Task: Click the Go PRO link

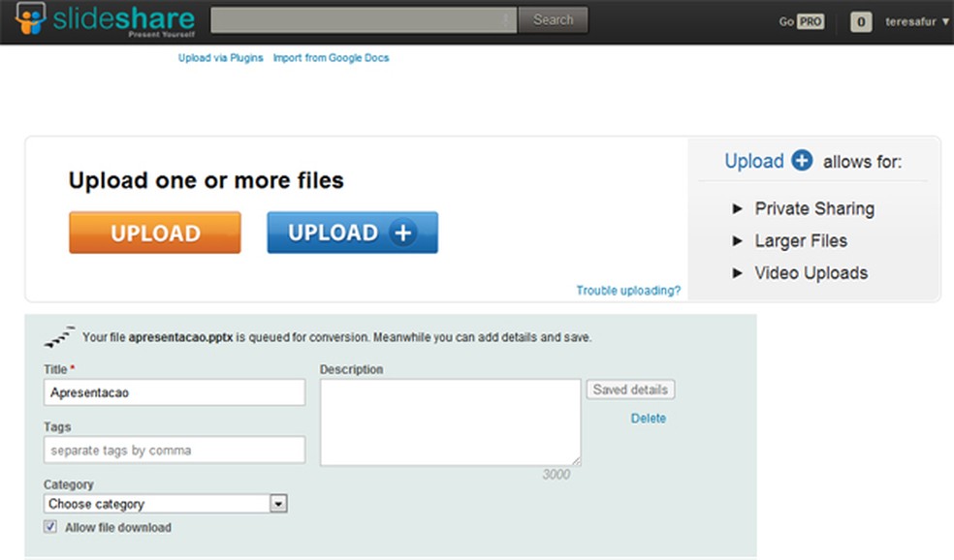Action: click(x=801, y=22)
